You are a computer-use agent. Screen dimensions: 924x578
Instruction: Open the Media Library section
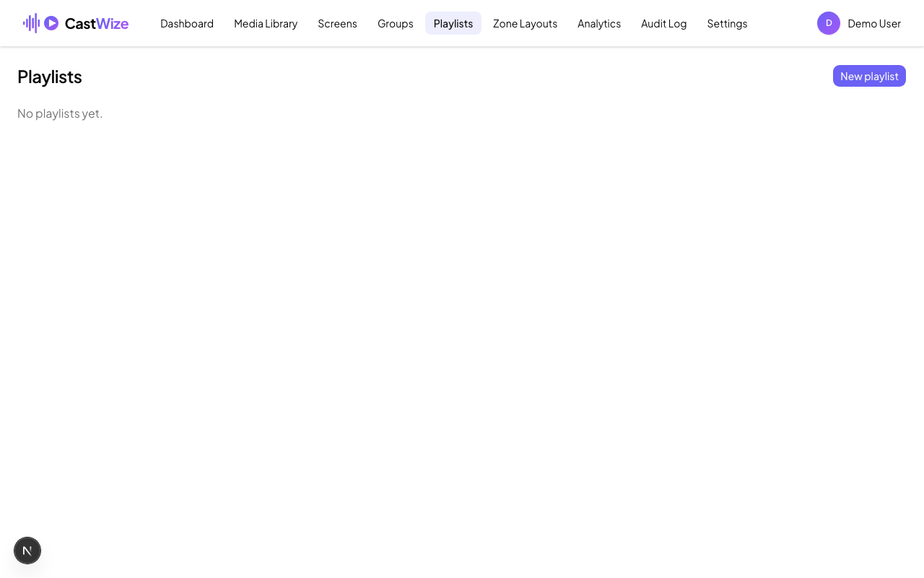(x=266, y=23)
